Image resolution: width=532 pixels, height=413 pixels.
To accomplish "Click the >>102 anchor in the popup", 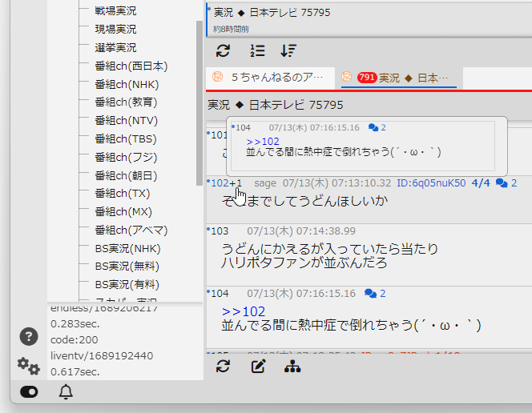I will point(263,142).
